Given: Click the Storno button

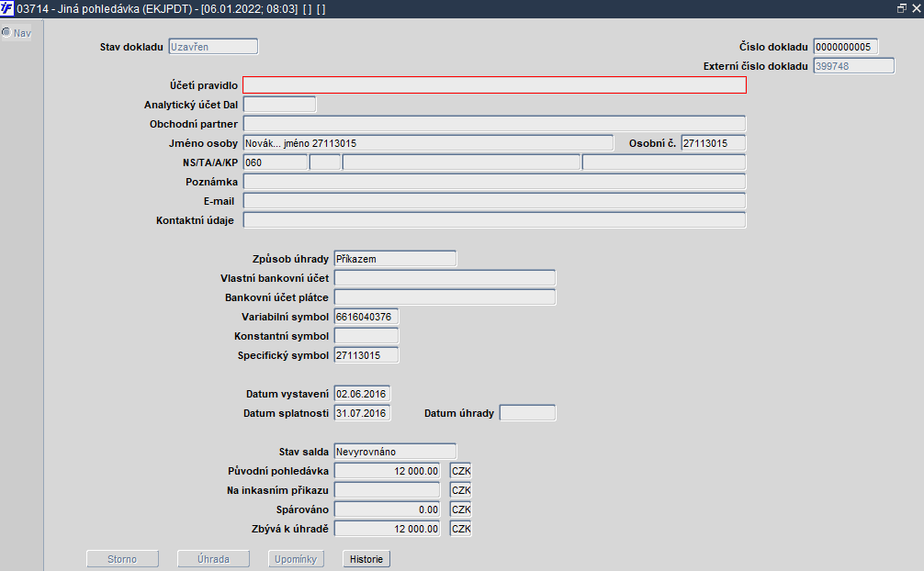Looking at the screenshot, I should 122,559.
